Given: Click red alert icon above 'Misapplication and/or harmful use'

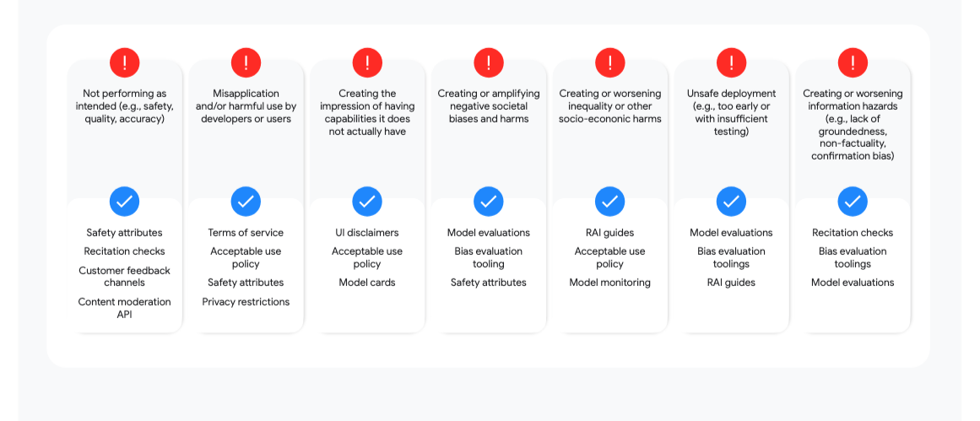Looking at the screenshot, I should point(246,62).
